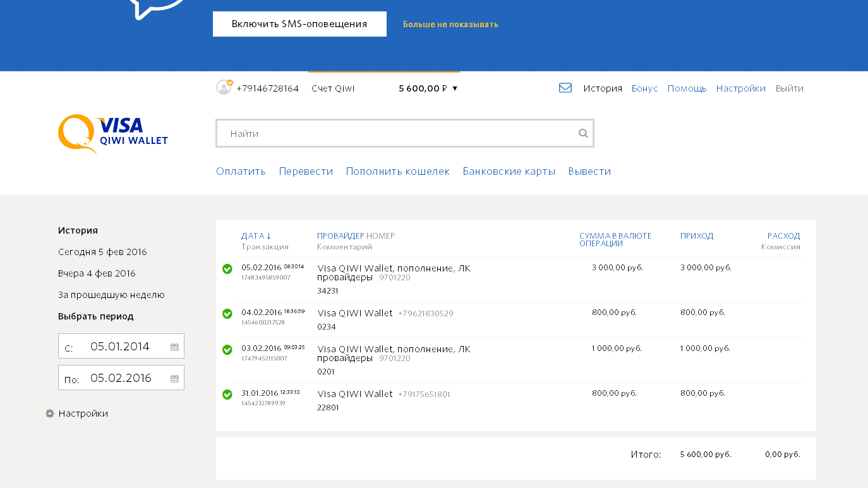Click the user avatar icon
868x488 pixels.
(224, 87)
